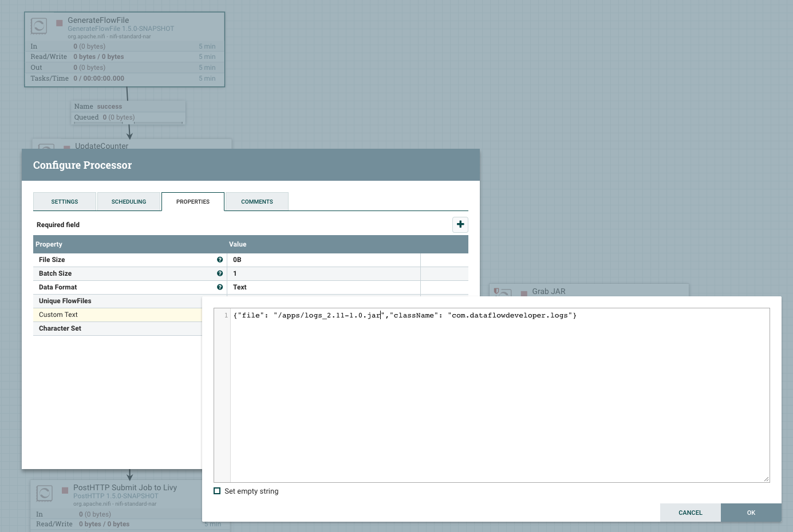
Task: Click the PostHTTP Submit Job processor icon
Action: pyautogui.click(x=45, y=493)
